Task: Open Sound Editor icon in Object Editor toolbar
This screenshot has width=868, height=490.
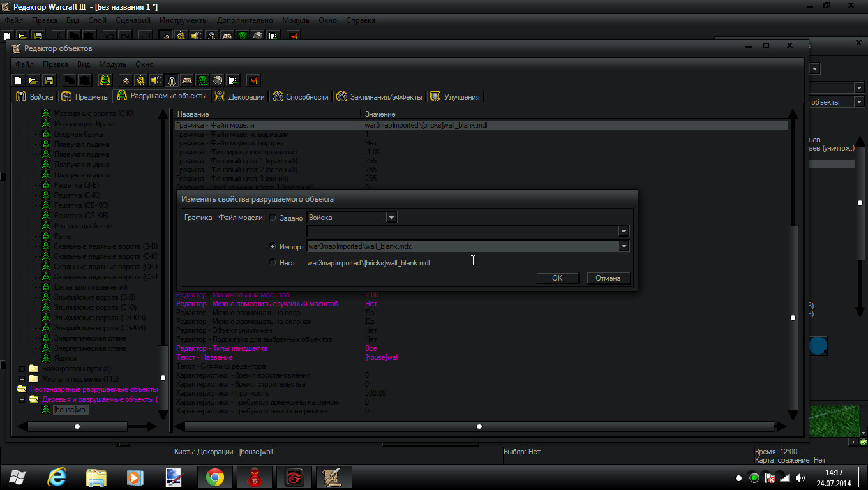Action: [156, 80]
